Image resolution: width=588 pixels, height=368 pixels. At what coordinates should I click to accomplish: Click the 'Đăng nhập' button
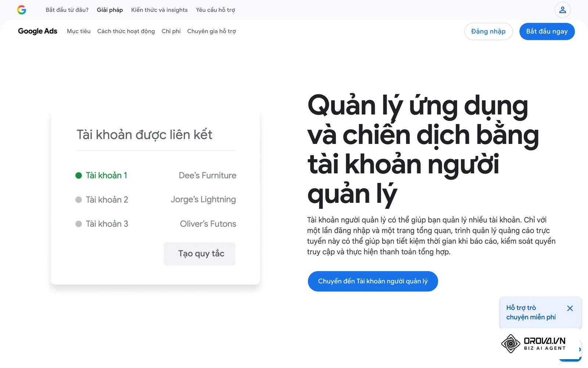coord(488,31)
